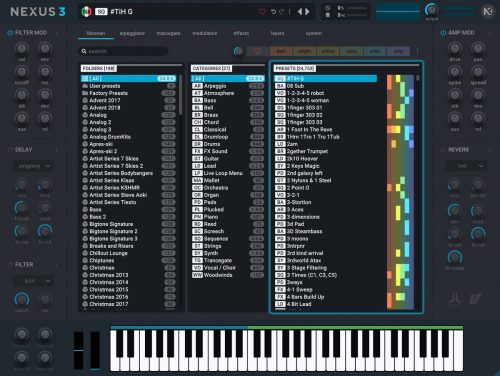500x376 pixels.
Task: Click the pitch bend wheel left of keyboard
Action: pos(79,350)
